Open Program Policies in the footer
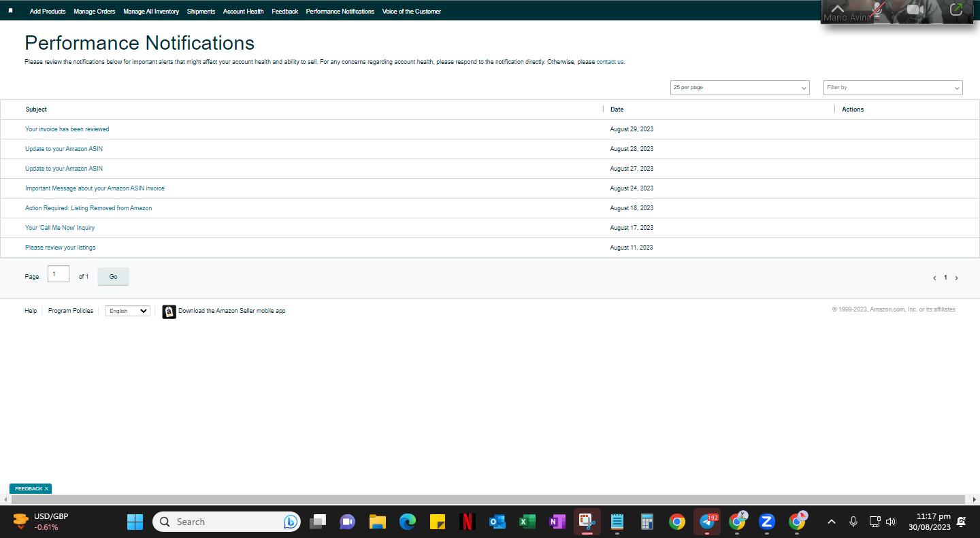 71,311
